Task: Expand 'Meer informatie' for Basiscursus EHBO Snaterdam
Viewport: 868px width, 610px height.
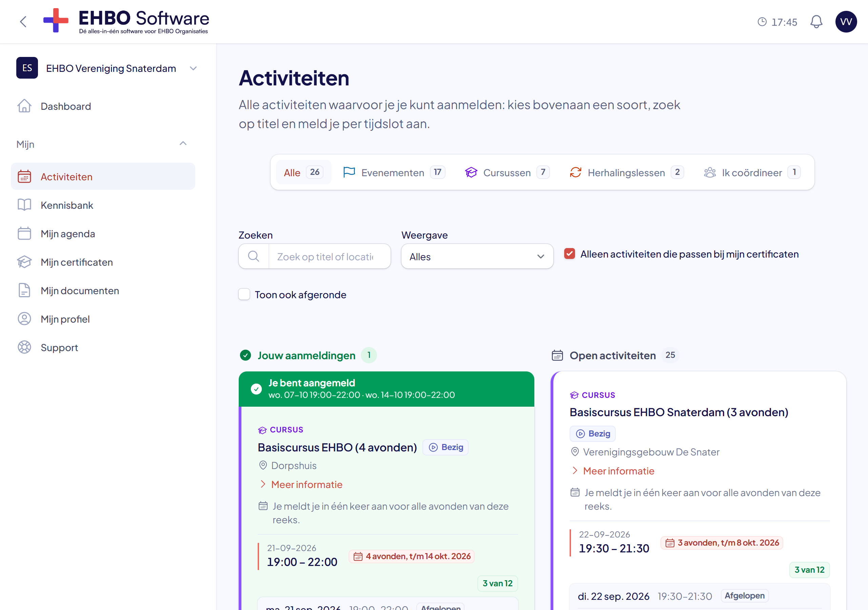Action: click(612, 470)
